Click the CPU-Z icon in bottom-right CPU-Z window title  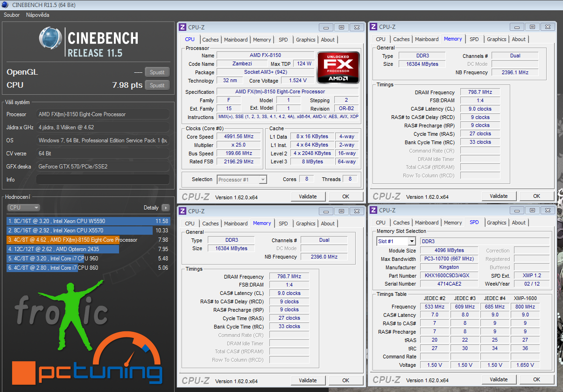pyautogui.click(x=374, y=210)
